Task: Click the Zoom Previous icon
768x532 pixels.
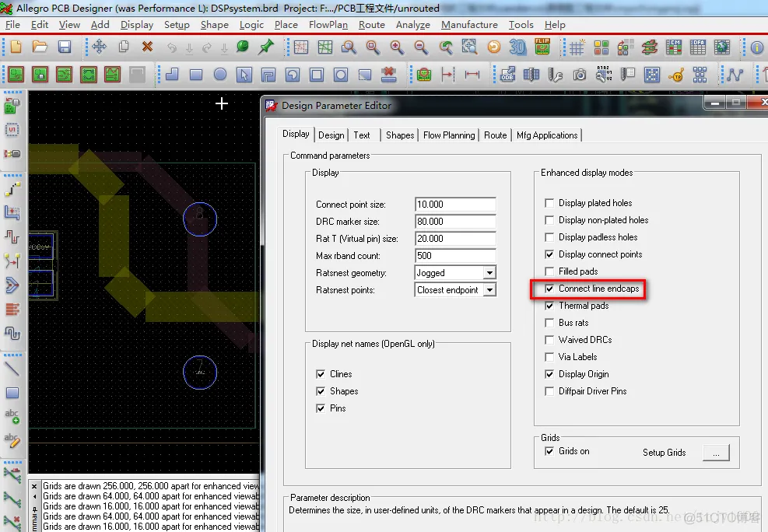Action: click(x=445, y=47)
